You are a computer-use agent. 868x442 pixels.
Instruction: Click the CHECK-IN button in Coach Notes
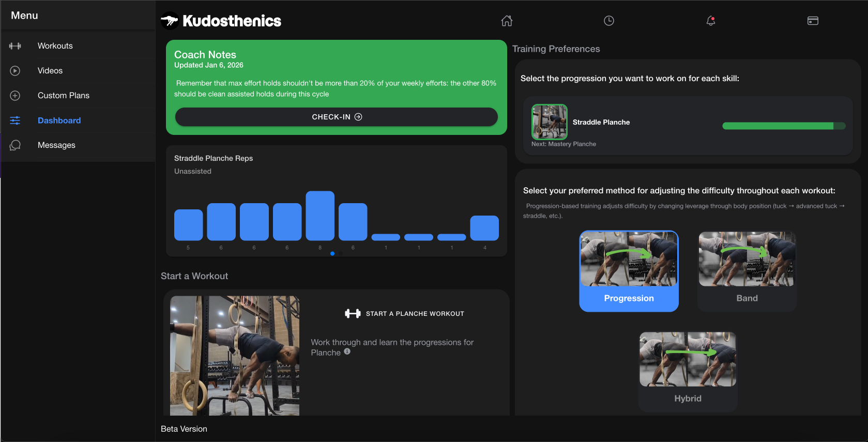[337, 117]
